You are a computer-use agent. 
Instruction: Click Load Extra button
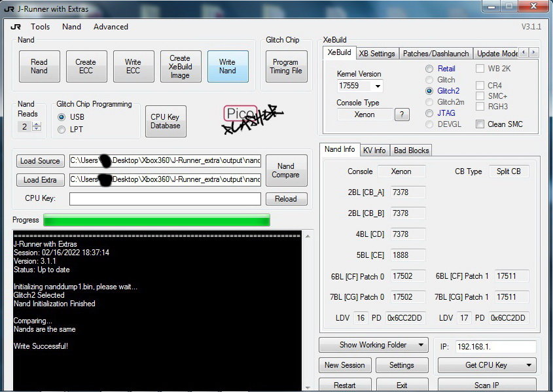pos(40,180)
